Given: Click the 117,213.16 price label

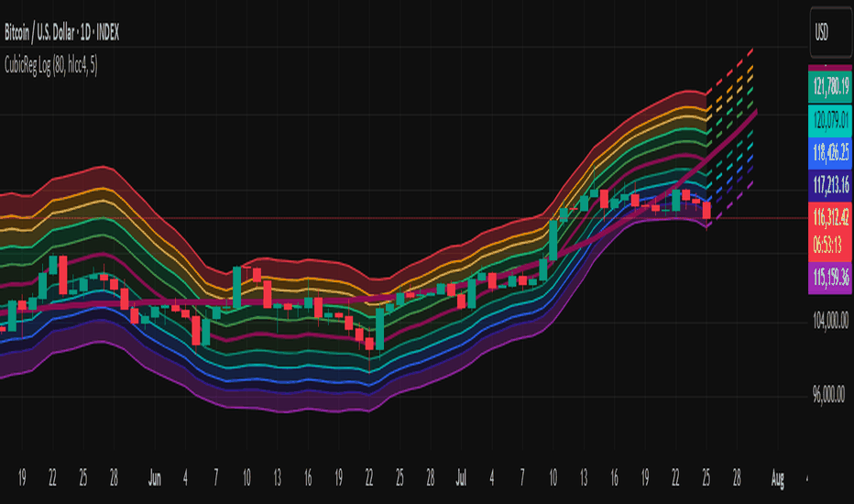Looking at the screenshot, I should coord(830,185).
